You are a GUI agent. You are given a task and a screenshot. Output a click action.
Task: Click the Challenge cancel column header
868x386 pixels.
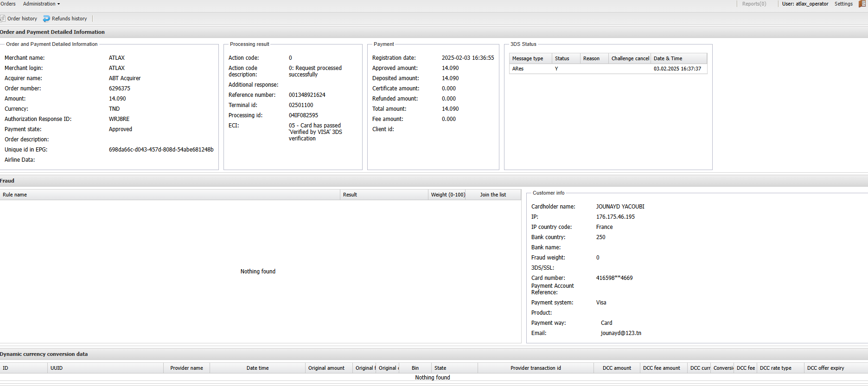pos(630,58)
